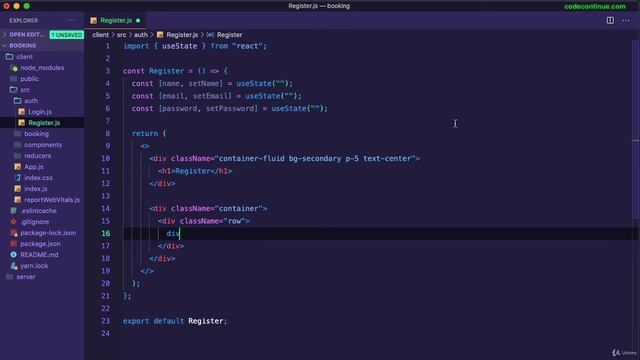Click the yarn.lock file icon
The width and height of the screenshot is (640, 360).
pos(14,266)
